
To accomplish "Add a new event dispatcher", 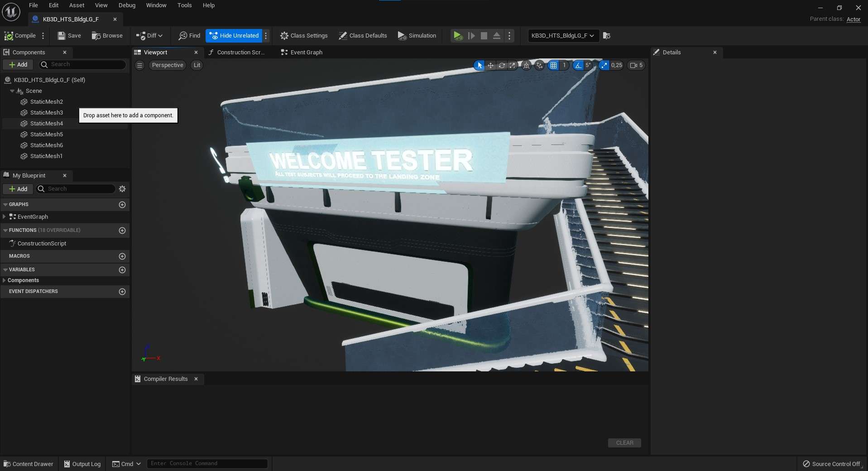I will tap(122, 292).
